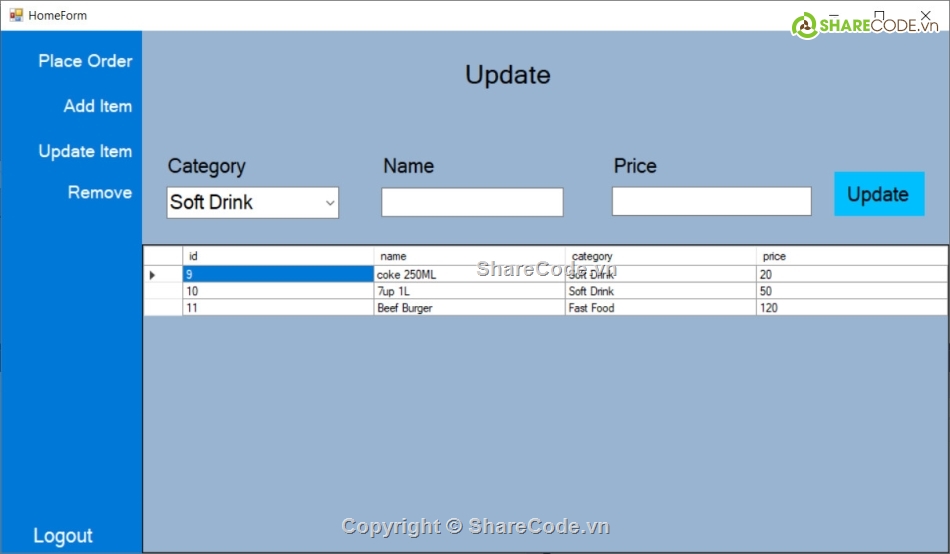950x554 pixels.
Task: Focus the Name text field
Action: click(472, 203)
